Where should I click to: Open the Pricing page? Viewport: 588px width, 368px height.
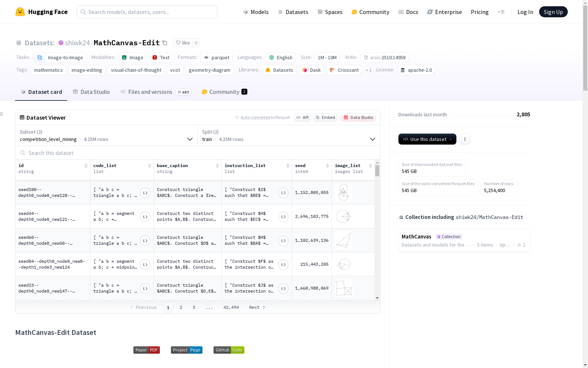[480, 12]
